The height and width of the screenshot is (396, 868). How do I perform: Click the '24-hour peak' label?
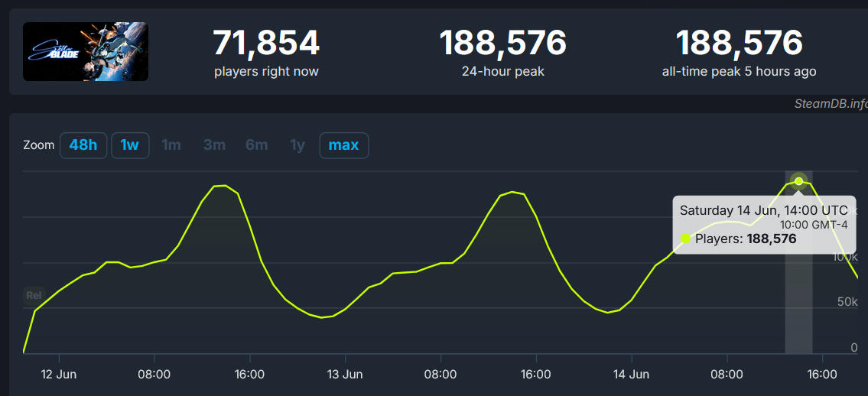click(502, 72)
